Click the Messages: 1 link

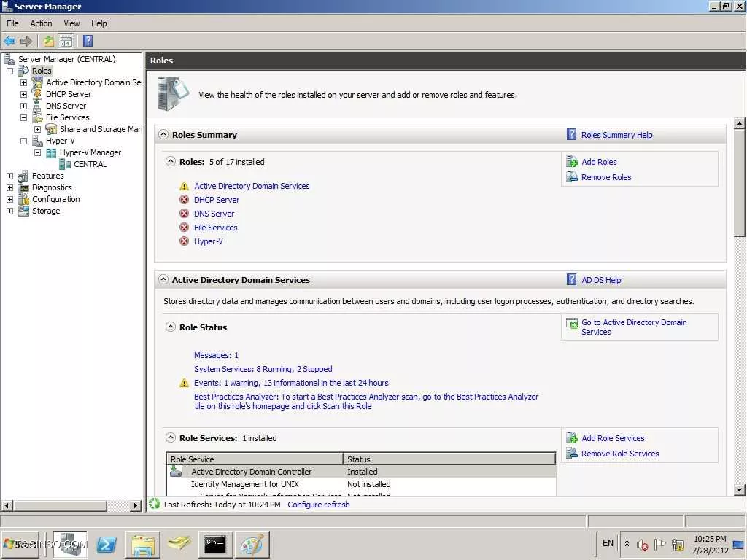pyautogui.click(x=216, y=355)
